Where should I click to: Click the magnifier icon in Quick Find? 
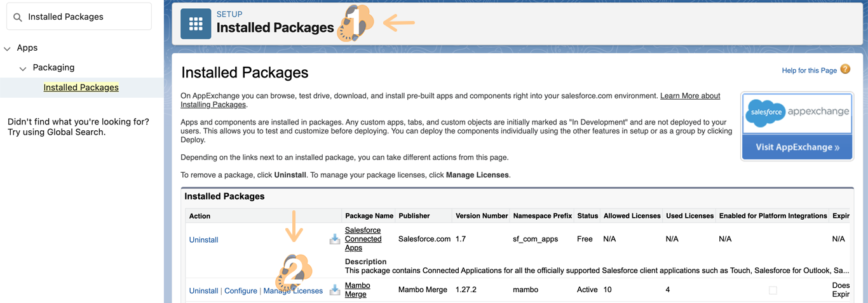pyautogui.click(x=18, y=17)
